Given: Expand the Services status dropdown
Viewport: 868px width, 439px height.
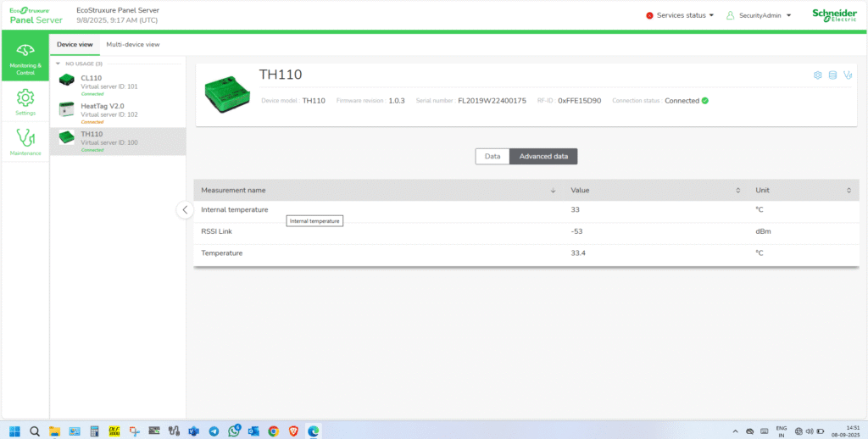Looking at the screenshot, I should coord(680,15).
